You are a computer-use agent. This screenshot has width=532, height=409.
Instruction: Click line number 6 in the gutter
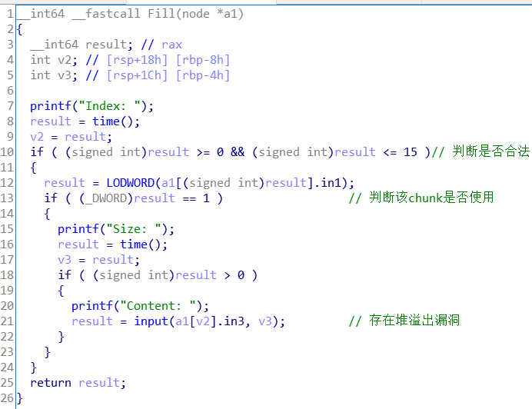pos(10,91)
